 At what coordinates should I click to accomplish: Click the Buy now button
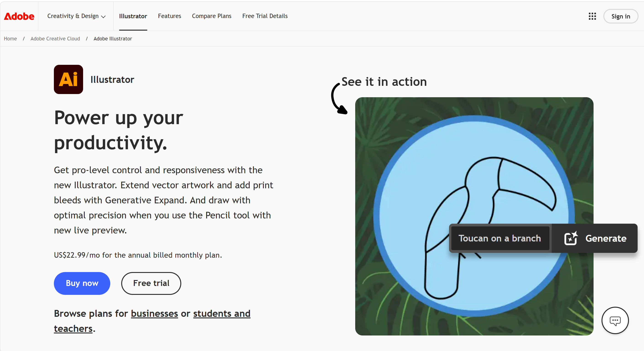click(x=82, y=283)
